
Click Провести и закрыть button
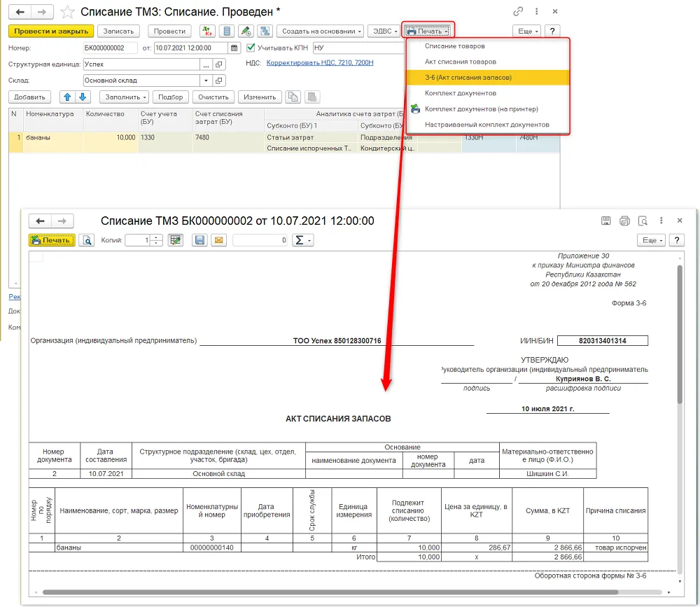(x=51, y=32)
